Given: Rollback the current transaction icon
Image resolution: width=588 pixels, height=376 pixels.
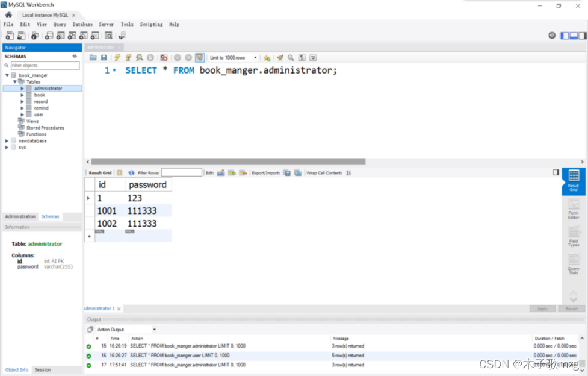Looking at the screenshot, I should [188, 57].
